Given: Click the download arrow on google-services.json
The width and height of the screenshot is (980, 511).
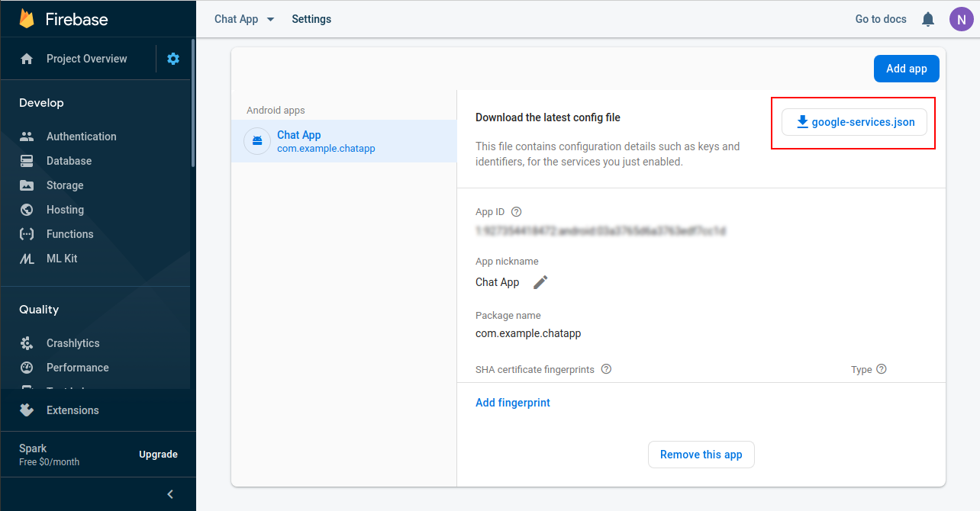Looking at the screenshot, I should tap(802, 122).
